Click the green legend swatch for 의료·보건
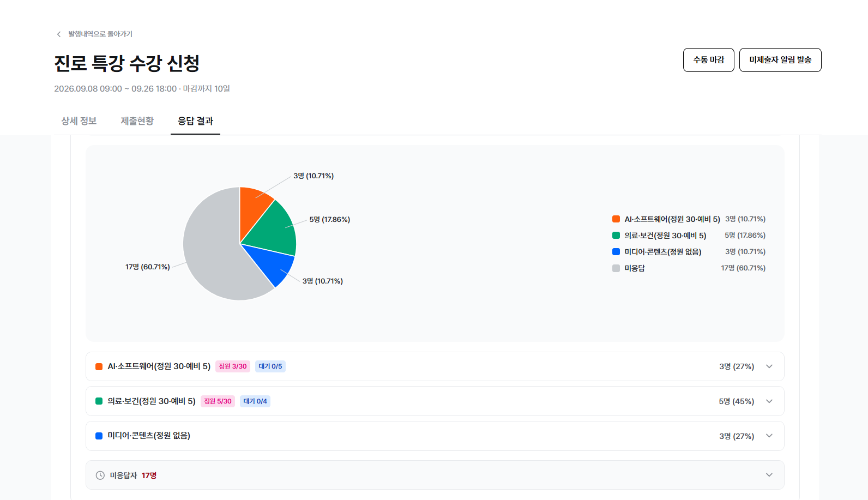The image size is (868, 500). (616, 236)
